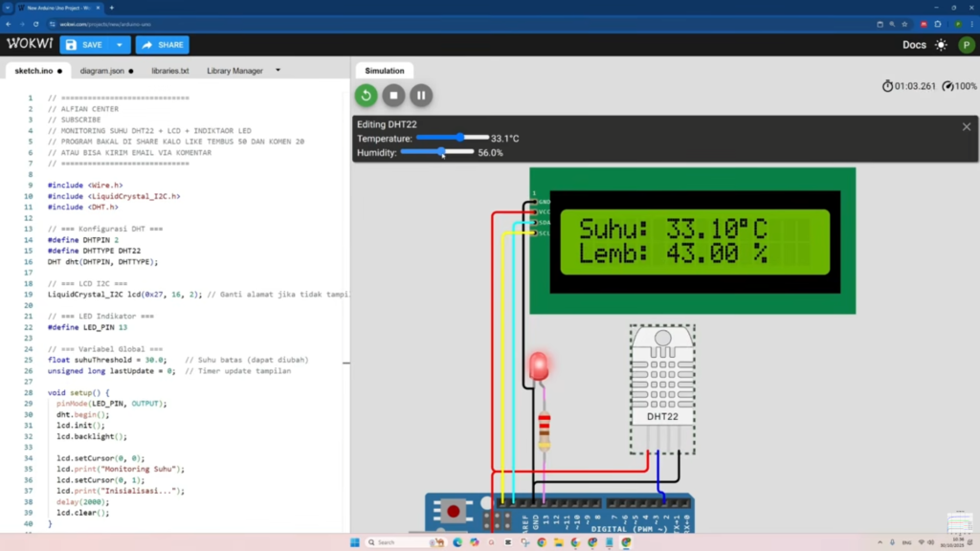
Task: Show hidden system tray icons
Action: tap(880, 542)
